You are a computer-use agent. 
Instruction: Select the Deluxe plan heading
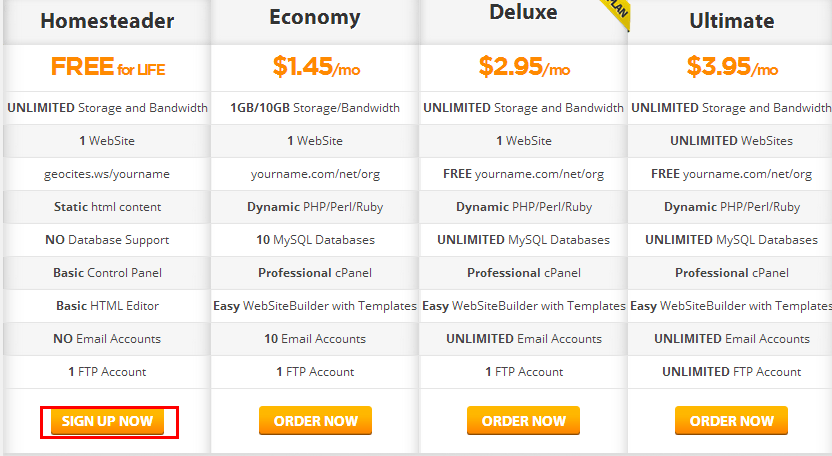click(x=523, y=13)
